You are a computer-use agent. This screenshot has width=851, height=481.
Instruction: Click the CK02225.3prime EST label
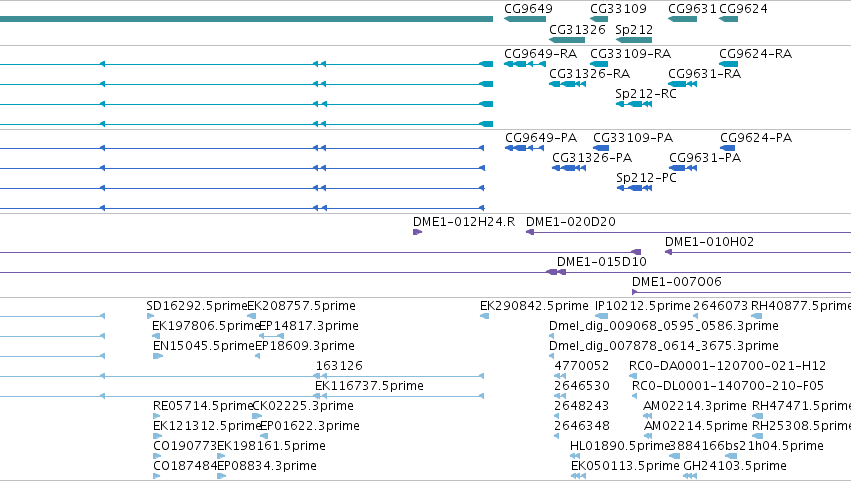coord(303,406)
